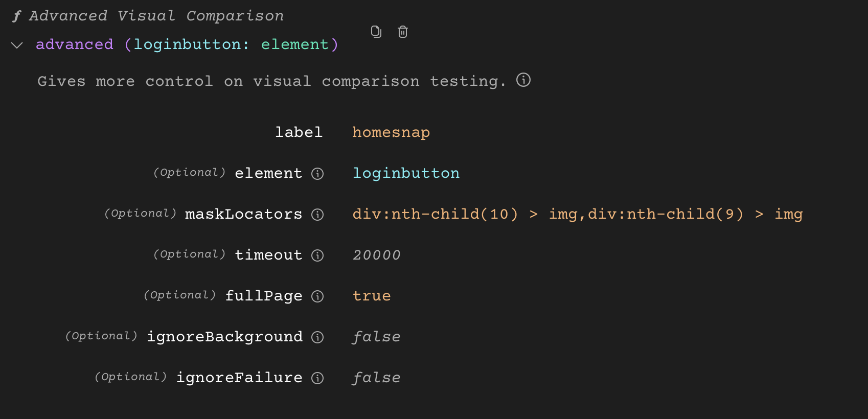The width and height of the screenshot is (868, 419).
Task: Show info for maskLocators parameter
Action: tap(317, 215)
